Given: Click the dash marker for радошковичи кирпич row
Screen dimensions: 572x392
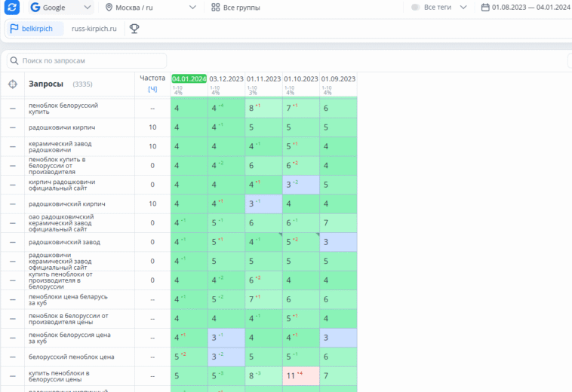Looking at the screenshot, I should [13, 127].
